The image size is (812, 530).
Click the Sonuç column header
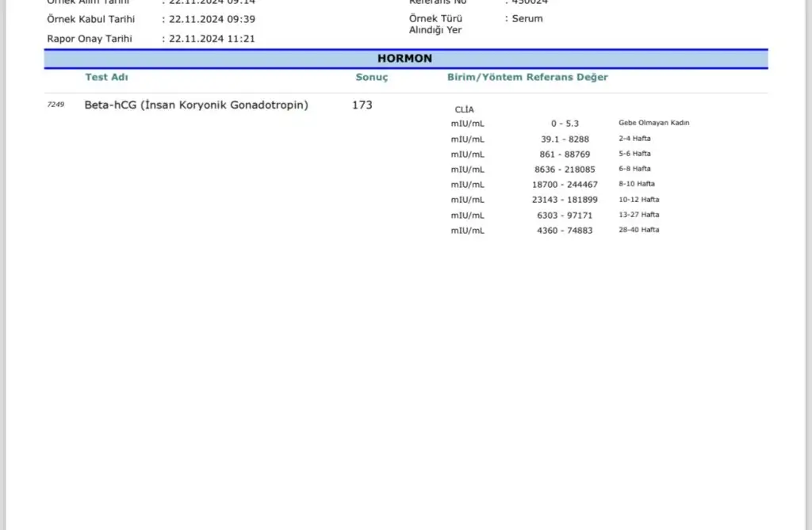[371, 78]
